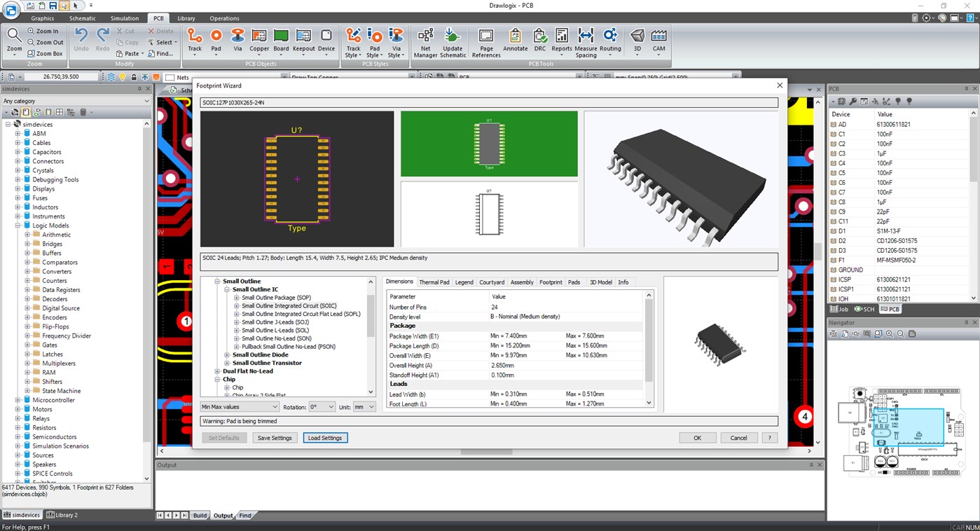Viewport: 980px width, 531px height.
Task: Open the Annotate tool
Action: click(515, 40)
